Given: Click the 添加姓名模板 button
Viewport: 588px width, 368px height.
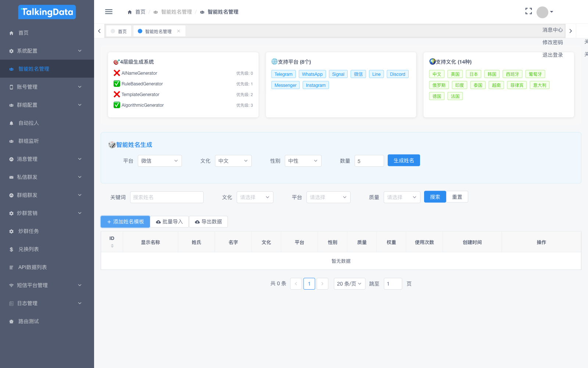Looking at the screenshot, I should (x=125, y=222).
